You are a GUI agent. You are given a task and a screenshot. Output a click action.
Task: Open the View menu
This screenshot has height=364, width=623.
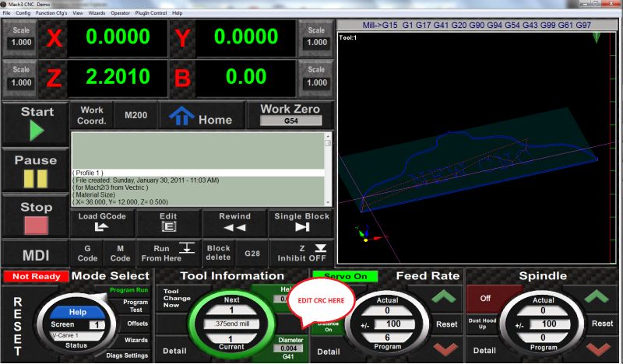[x=78, y=13]
